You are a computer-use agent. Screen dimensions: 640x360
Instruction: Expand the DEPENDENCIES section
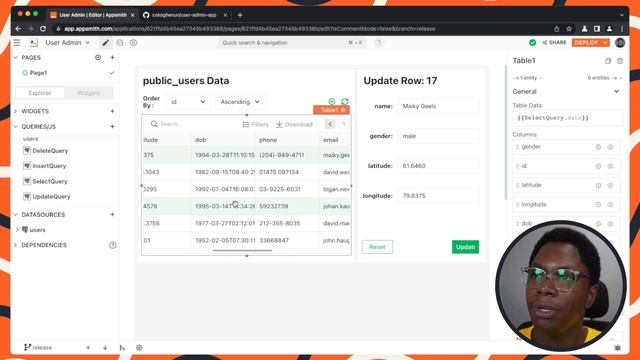click(x=16, y=245)
